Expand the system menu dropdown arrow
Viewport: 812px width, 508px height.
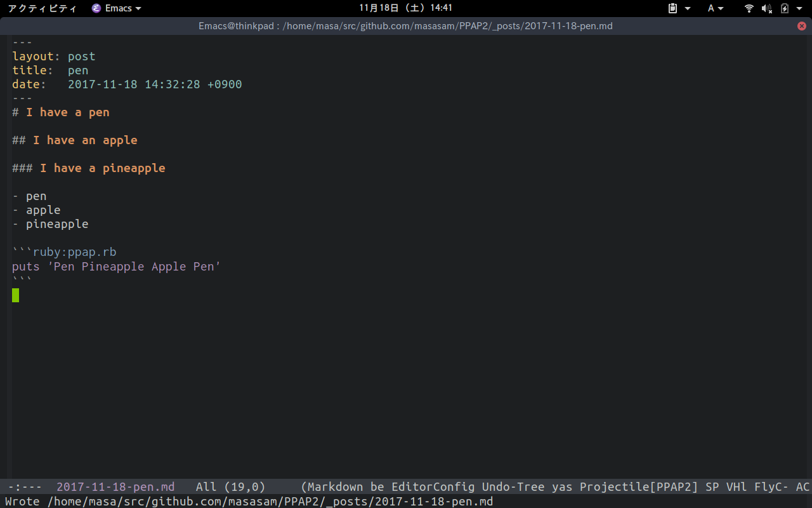pos(799,8)
